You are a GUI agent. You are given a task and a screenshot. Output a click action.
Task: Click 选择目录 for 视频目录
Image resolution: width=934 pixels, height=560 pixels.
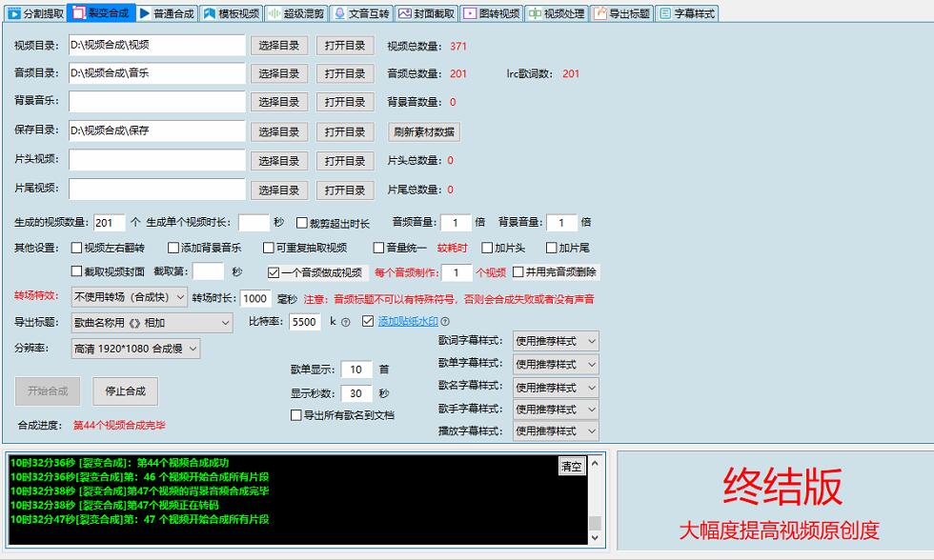(278, 46)
